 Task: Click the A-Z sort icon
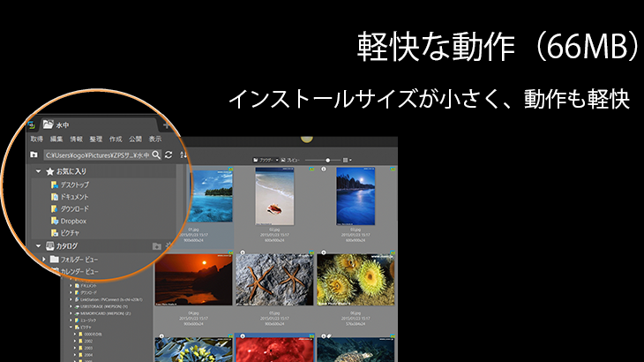click(183, 155)
